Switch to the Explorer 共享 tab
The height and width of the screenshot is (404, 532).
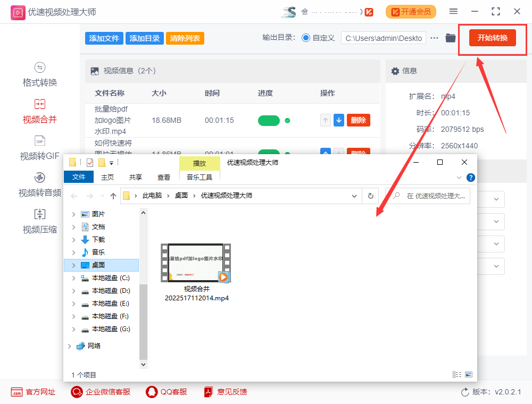point(135,177)
